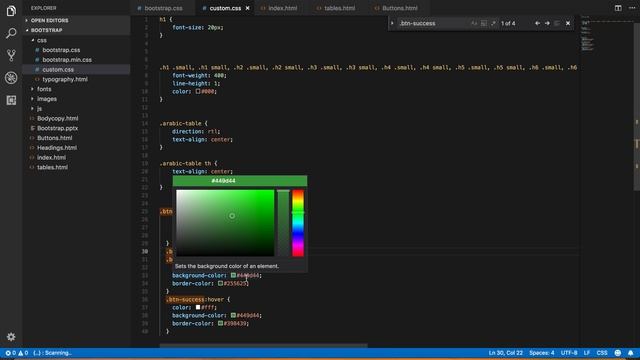The width and height of the screenshot is (640, 360).
Task: Switch to the index.html tab
Action: [x=282, y=8]
